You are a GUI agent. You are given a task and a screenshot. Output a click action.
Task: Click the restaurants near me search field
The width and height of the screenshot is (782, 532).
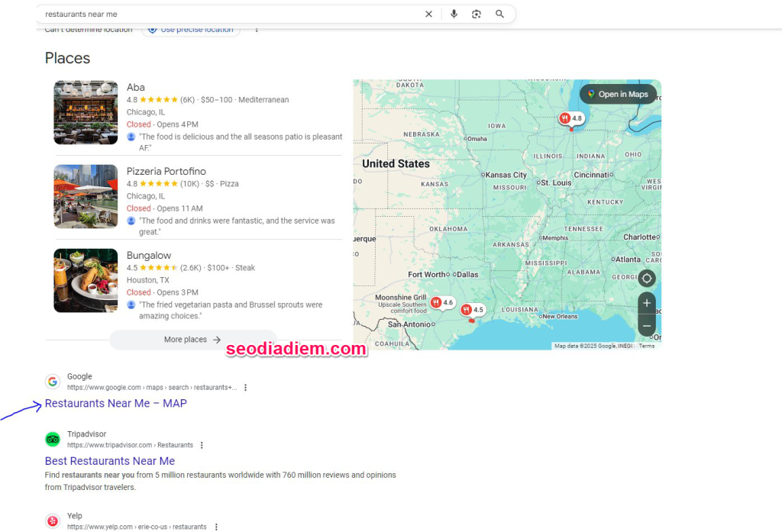pos(229,14)
